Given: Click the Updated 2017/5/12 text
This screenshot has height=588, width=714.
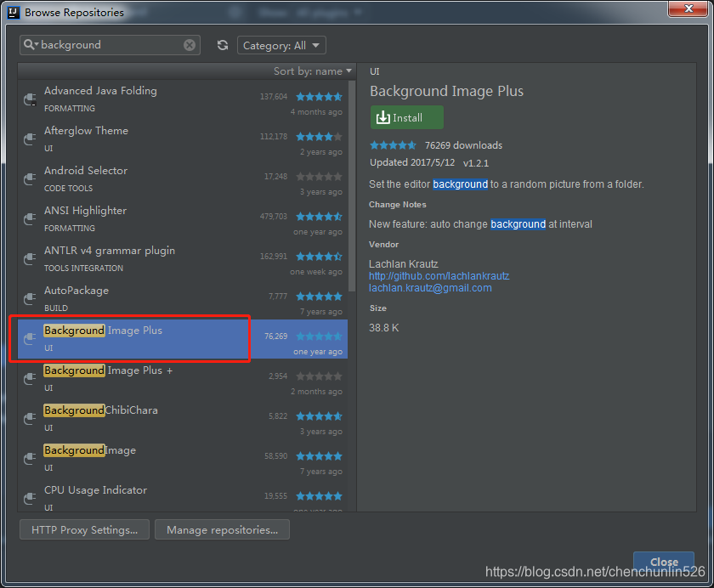Looking at the screenshot, I should click(412, 162).
